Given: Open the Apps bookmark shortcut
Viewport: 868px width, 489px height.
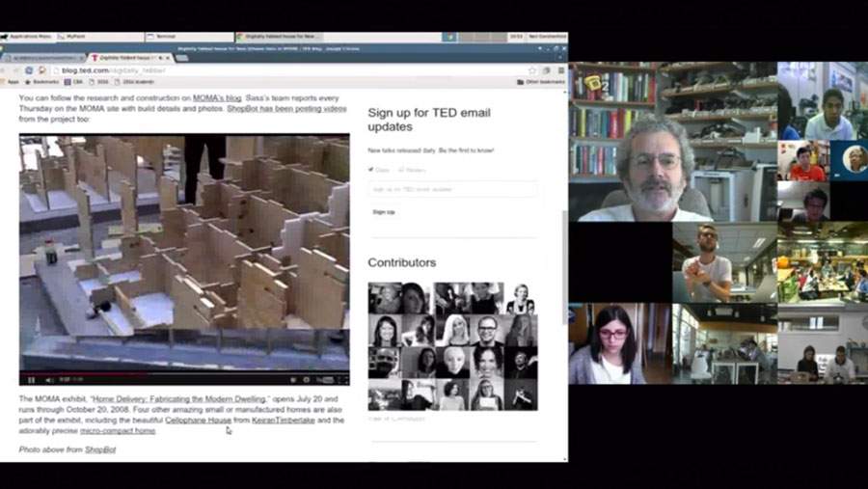Looking at the screenshot, I should point(10,82).
